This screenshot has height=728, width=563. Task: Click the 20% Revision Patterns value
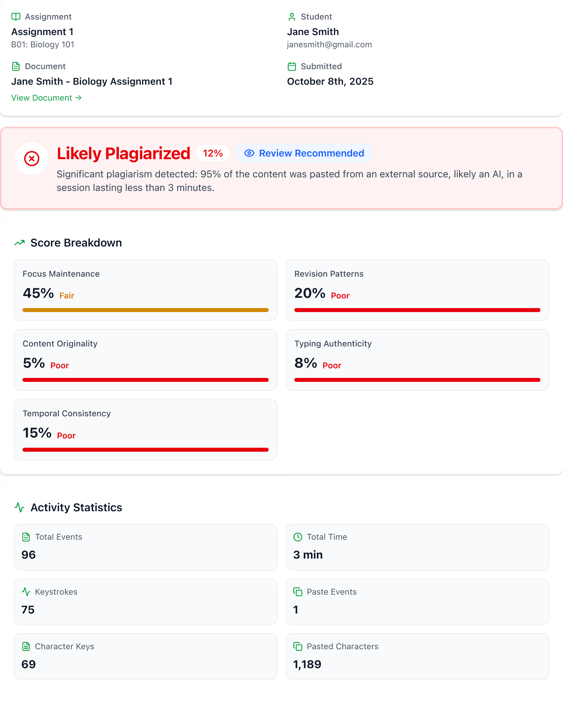coord(310,293)
